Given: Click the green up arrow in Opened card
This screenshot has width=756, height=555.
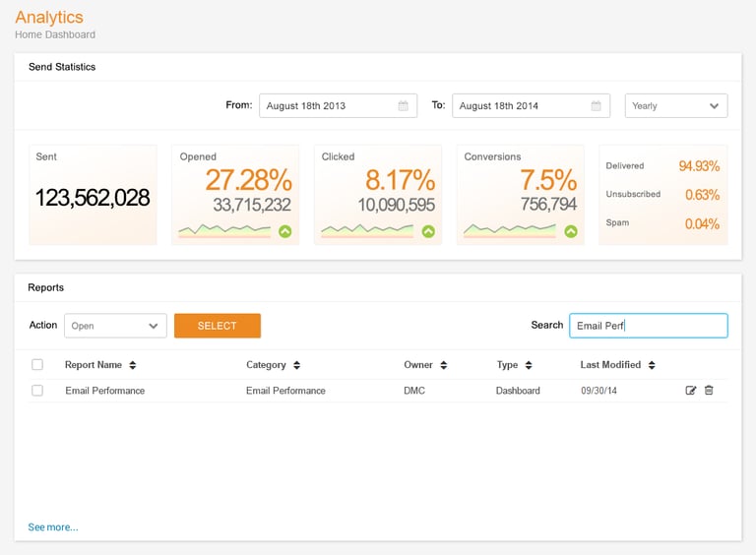Looking at the screenshot, I should (x=284, y=231).
